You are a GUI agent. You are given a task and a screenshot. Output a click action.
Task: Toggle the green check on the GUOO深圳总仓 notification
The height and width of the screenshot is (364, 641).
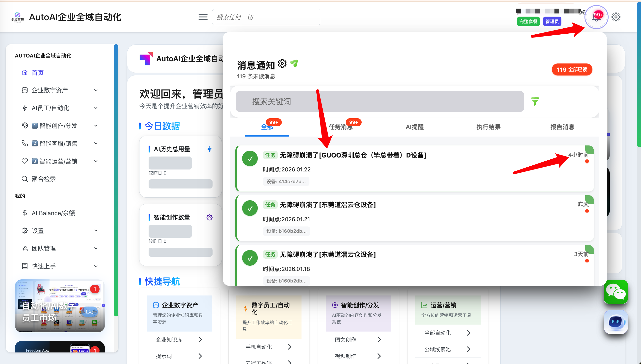[x=250, y=158]
